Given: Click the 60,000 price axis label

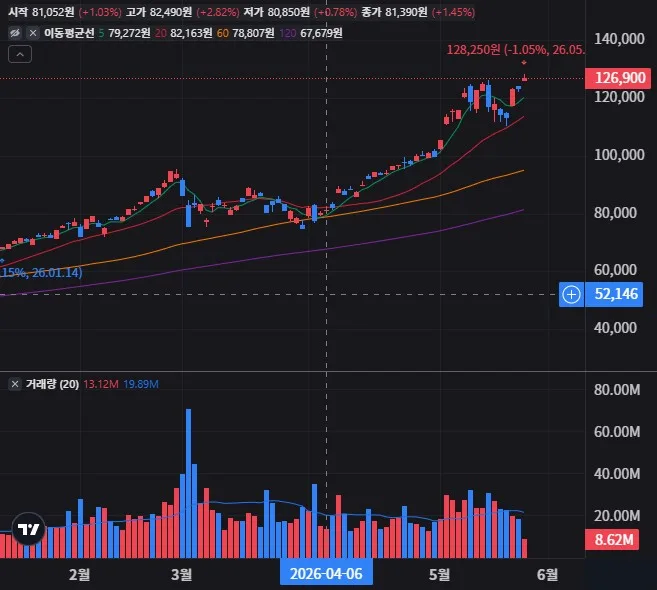Looking at the screenshot, I should click(615, 270).
